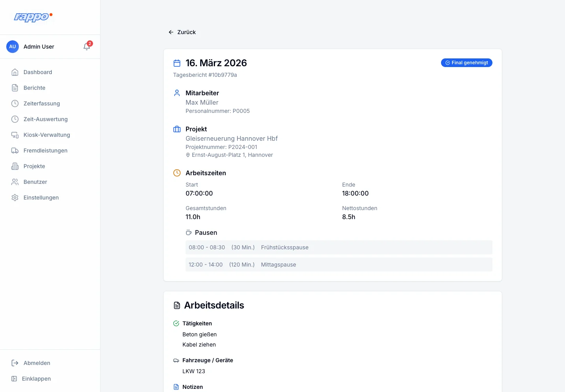Open Dashboard in the sidebar

point(50,72)
